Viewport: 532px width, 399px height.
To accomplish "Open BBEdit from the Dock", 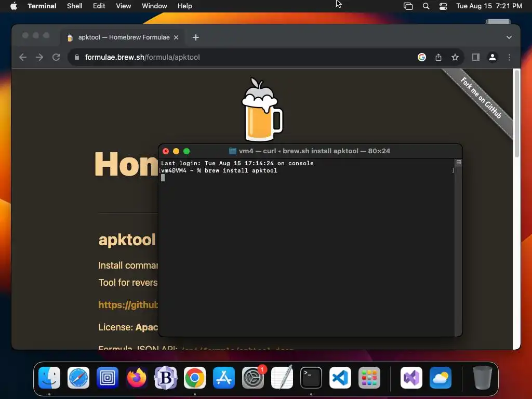I will (166, 378).
